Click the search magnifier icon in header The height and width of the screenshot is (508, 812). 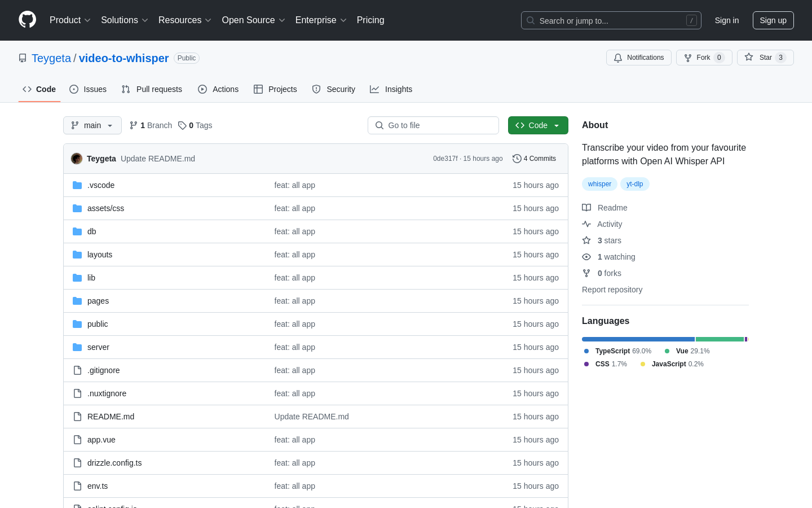coord(531,20)
